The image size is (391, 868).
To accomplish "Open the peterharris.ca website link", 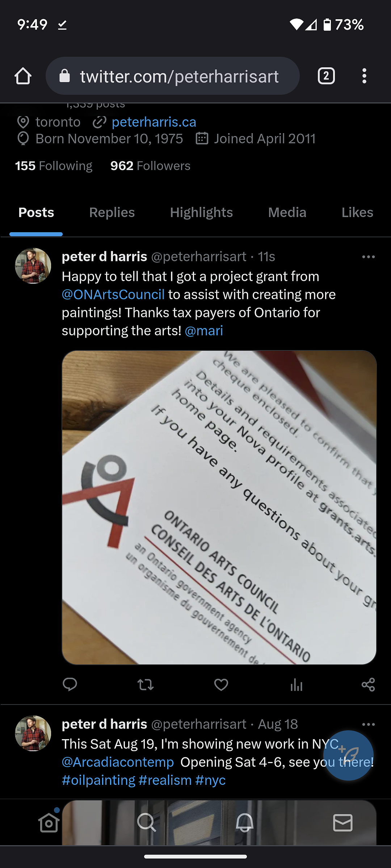I will pyautogui.click(x=154, y=122).
